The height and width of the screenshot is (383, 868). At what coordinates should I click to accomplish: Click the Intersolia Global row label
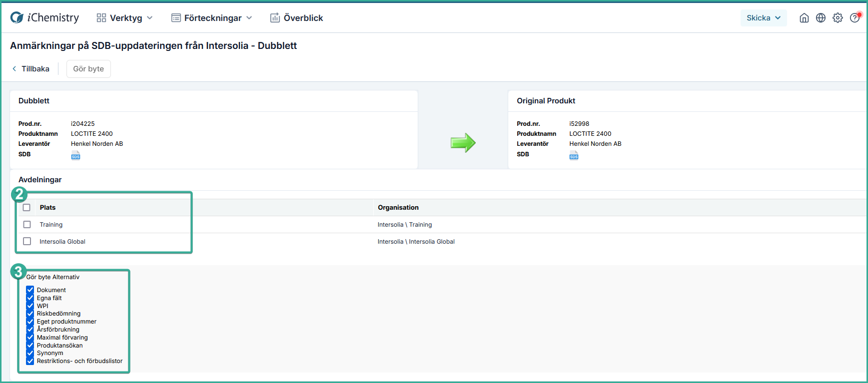(x=62, y=242)
